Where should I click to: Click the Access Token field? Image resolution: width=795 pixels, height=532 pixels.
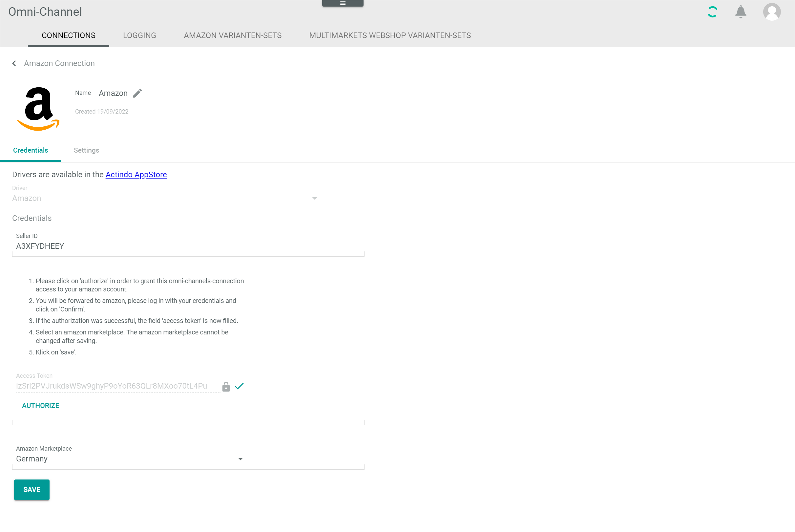click(118, 386)
